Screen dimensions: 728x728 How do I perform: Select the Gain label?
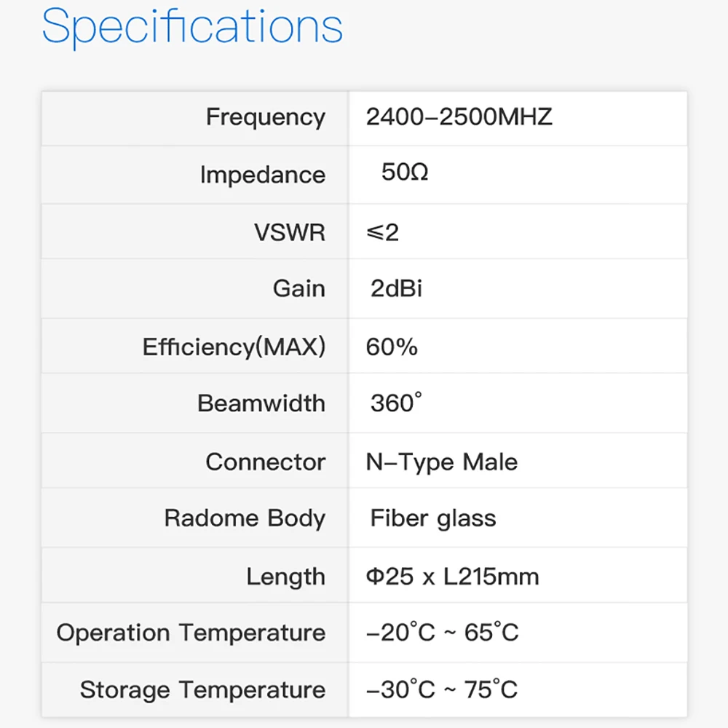298,289
